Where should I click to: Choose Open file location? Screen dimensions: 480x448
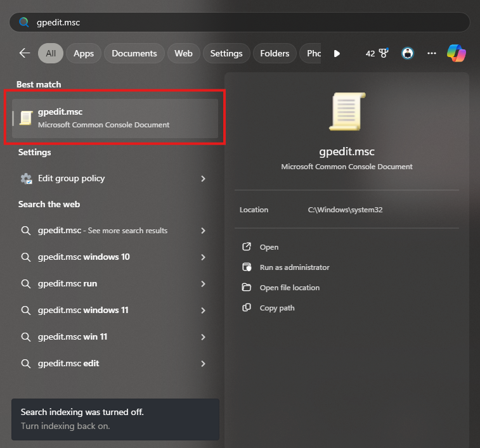click(290, 288)
